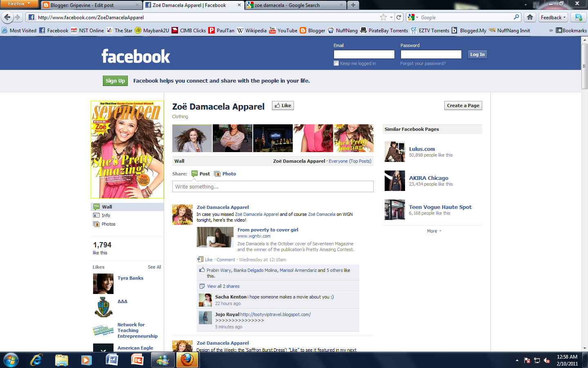Open the Firefox menu dropdown

(19, 4)
